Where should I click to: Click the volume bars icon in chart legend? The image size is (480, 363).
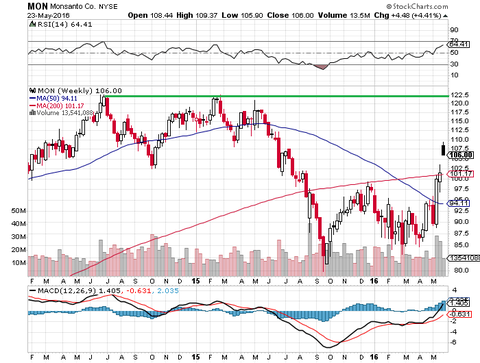coord(33,113)
